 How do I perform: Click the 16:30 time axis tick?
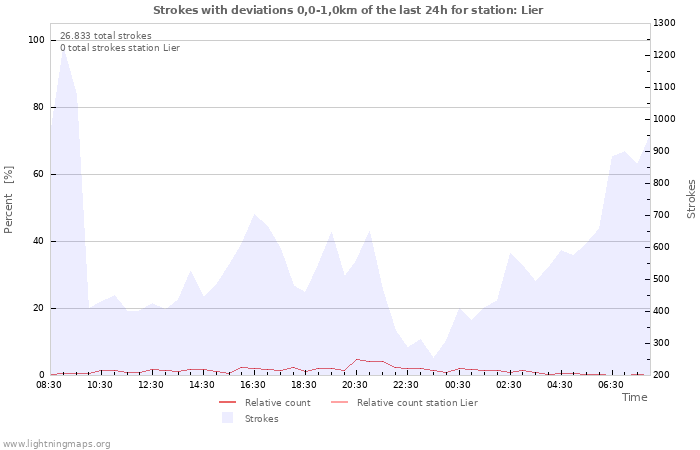tap(253, 384)
